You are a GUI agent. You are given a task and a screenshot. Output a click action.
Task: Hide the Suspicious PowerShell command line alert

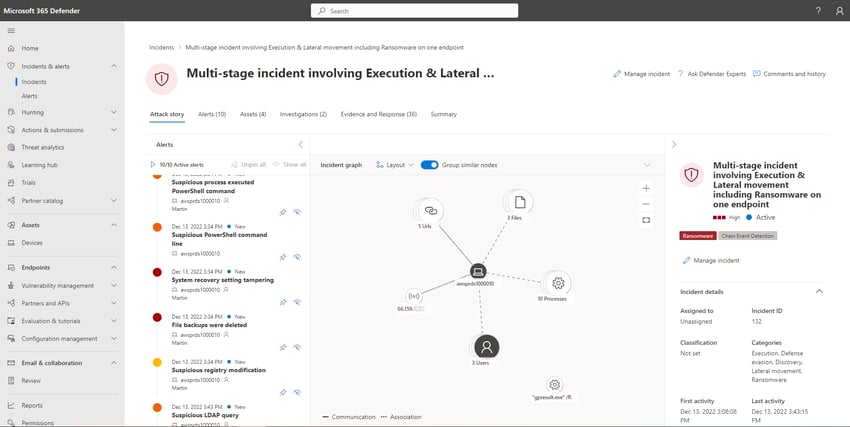[297, 257]
